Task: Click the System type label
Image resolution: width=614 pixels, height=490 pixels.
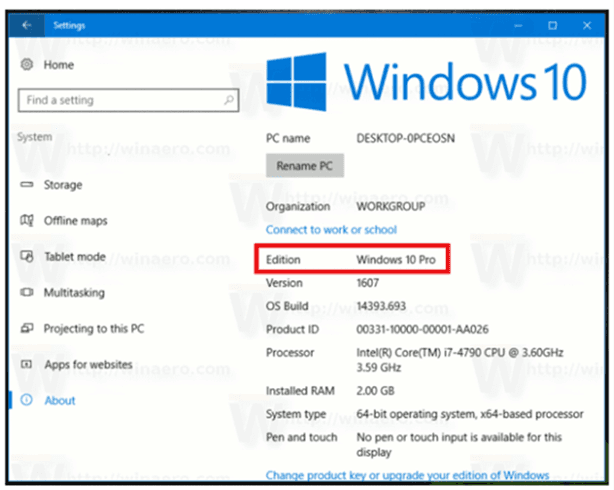Action: 296,414
